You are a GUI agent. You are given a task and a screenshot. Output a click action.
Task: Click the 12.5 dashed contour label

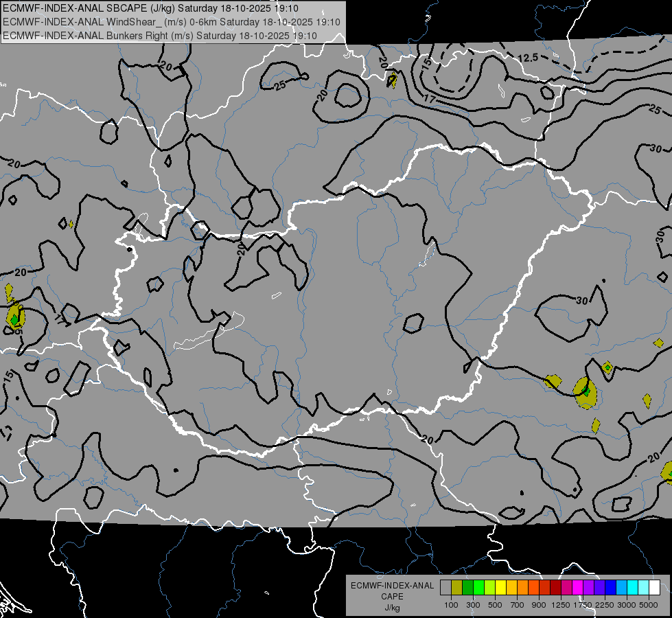coord(528,58)
